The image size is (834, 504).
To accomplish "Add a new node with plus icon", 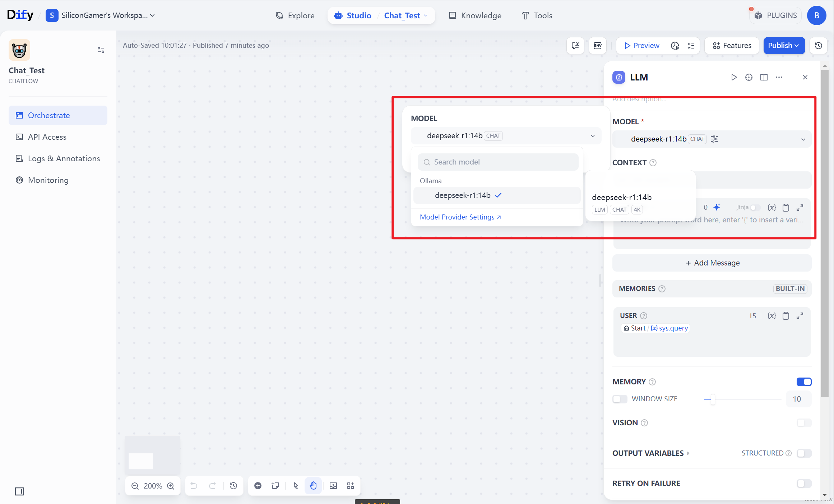I will 258,486.
